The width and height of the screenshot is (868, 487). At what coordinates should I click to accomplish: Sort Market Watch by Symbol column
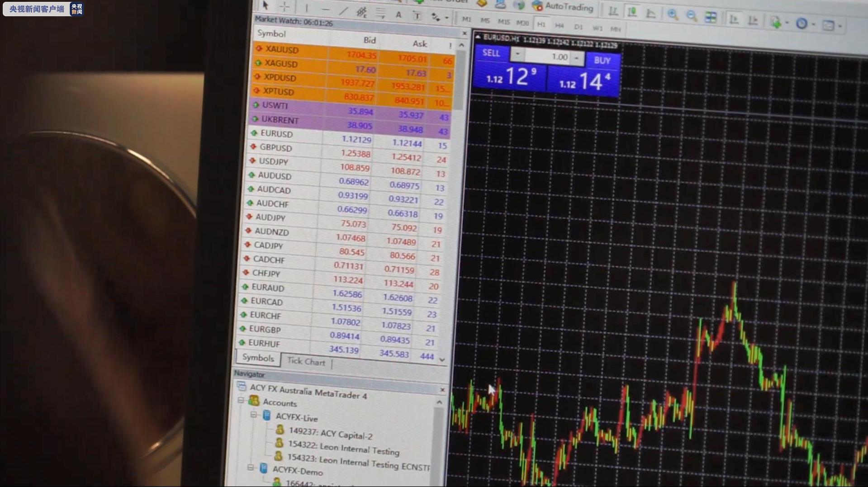(x=271, y=33)
